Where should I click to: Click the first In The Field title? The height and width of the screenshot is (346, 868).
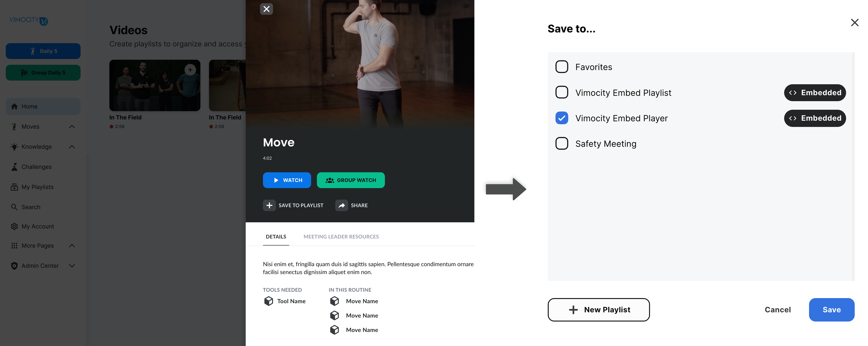(x=125, y=117)
